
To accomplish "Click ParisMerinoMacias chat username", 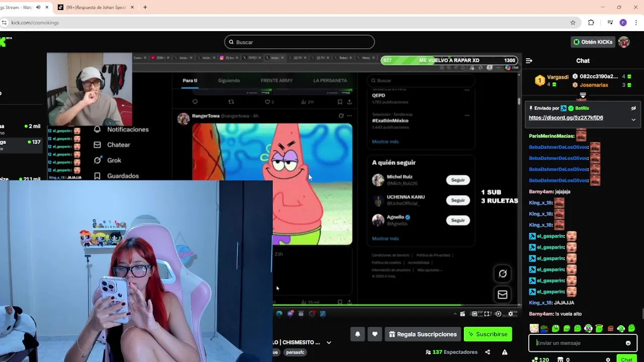I will [551, 136].
